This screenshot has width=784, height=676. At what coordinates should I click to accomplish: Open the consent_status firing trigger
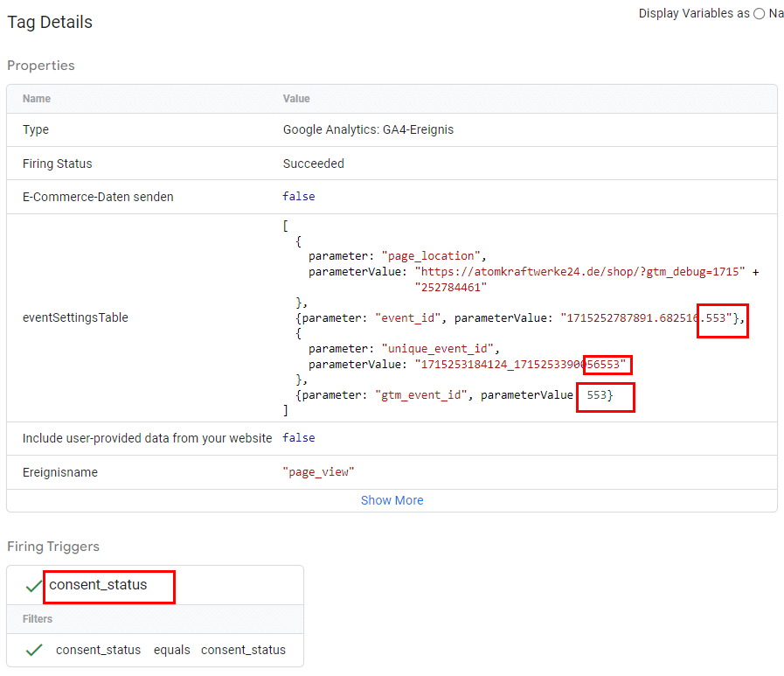tap(98, 585)
